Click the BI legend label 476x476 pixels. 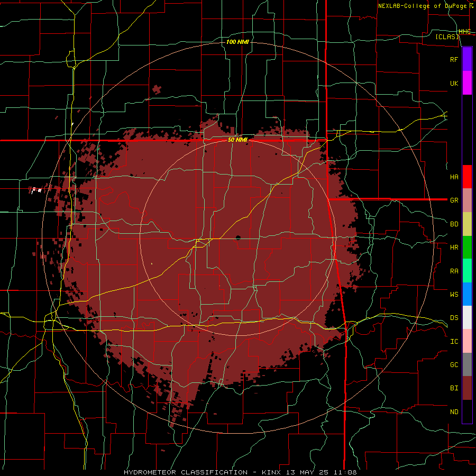tap(454, 388)
